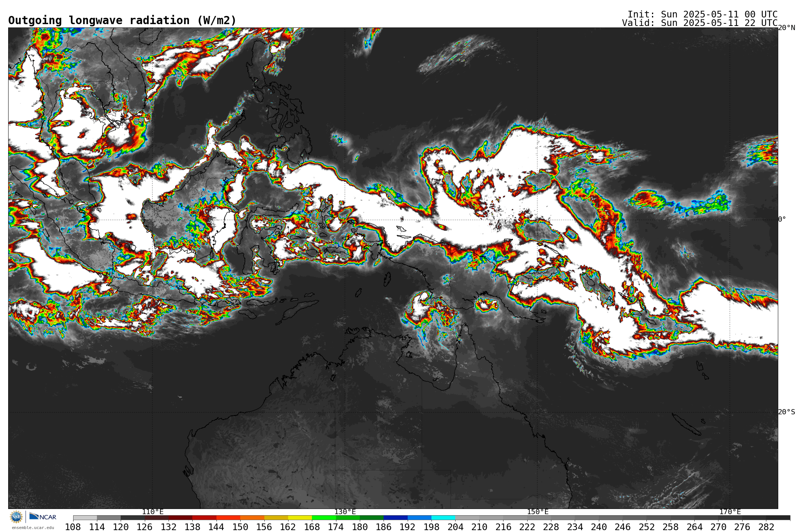Viewport: 802px width, 532px height.
Task: Pick the gold colorbar swatch at 156
Action: [276, 518]
